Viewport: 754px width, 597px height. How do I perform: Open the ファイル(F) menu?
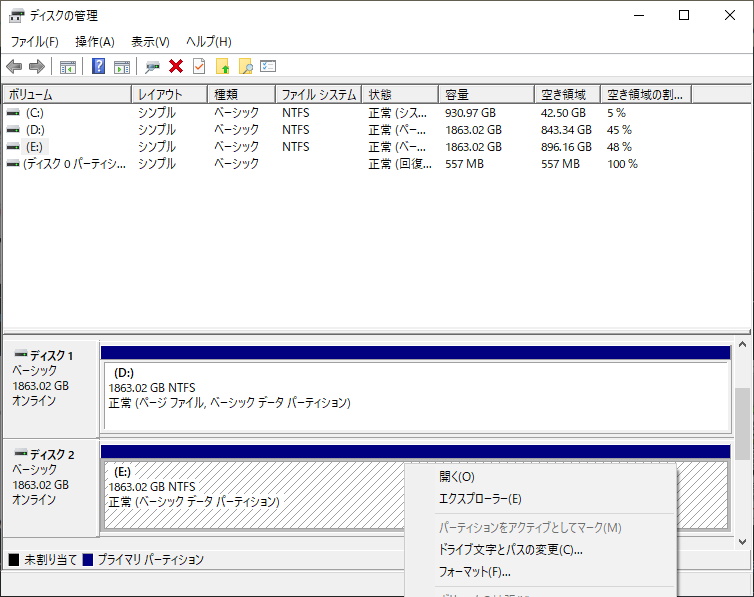coord(35,42)
